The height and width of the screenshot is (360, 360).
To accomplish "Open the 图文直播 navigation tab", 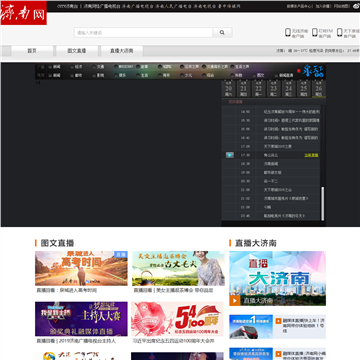I will 77,51.
